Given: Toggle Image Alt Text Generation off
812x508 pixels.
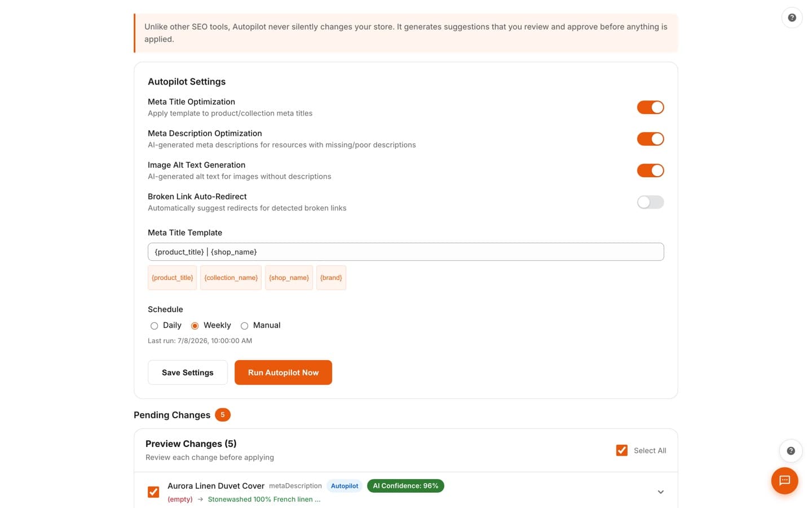Looking at the screenshot, I should point(650,170).
